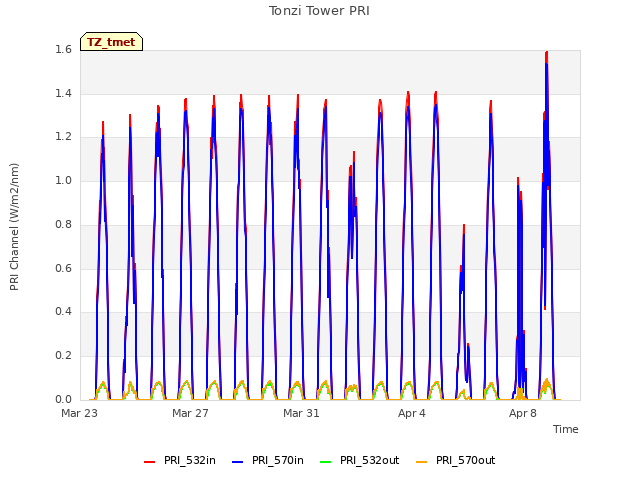
Task: Click the Mar 23 x-axis tick label
Action: pos(80,413)
